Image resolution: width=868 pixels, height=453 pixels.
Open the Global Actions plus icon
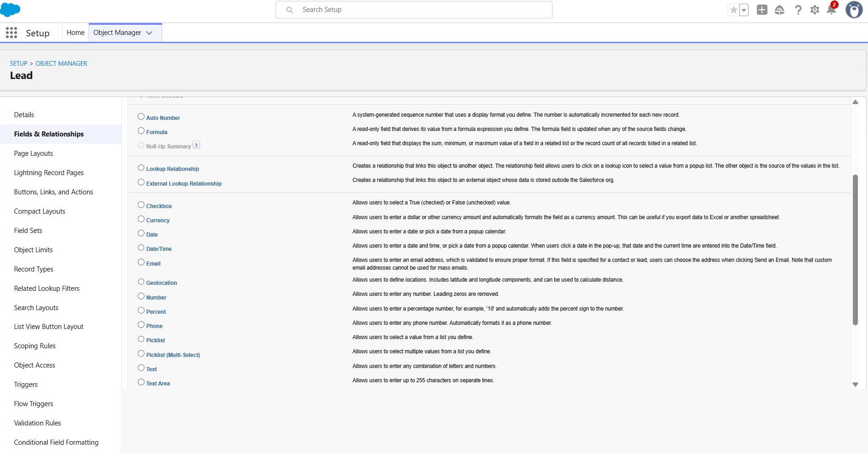click(762, 10)
